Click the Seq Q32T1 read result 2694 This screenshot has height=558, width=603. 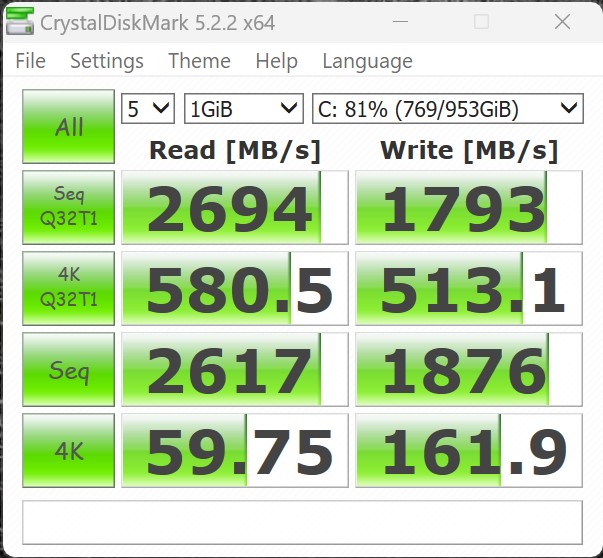click(235, 207)
